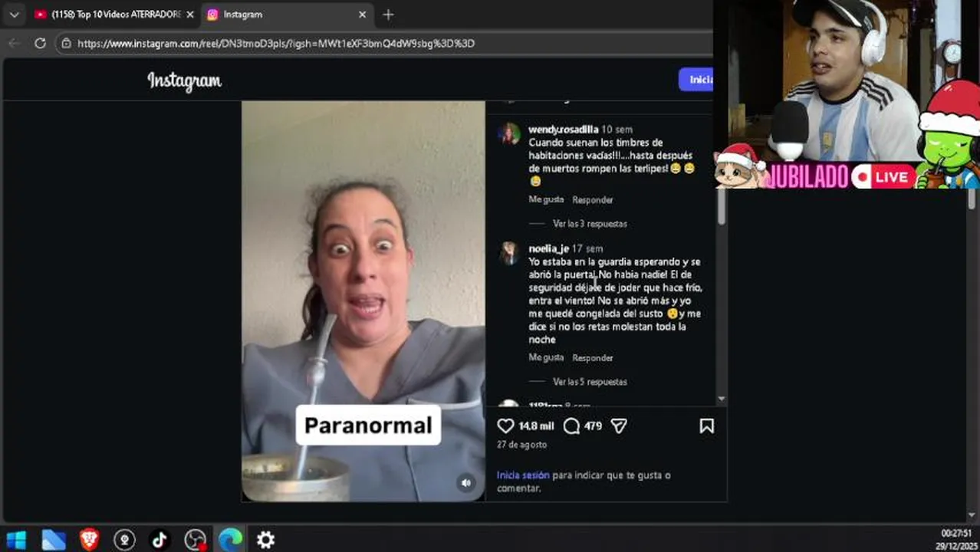The height and width of the screenshot is (552, 980).
Task: Launch the Brave browser from the taskbar
Action: tap(89, 540)
